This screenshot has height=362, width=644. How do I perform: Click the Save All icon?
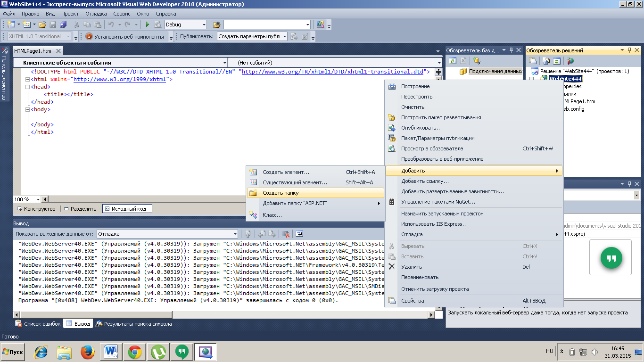(x=63, y=25)
